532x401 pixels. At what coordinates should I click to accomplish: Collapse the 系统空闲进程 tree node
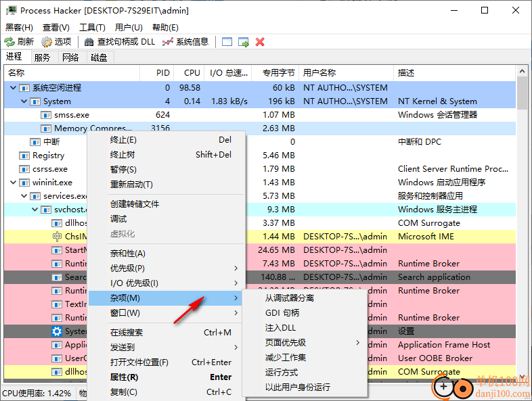pyautogui.click(x=14, y=88)
